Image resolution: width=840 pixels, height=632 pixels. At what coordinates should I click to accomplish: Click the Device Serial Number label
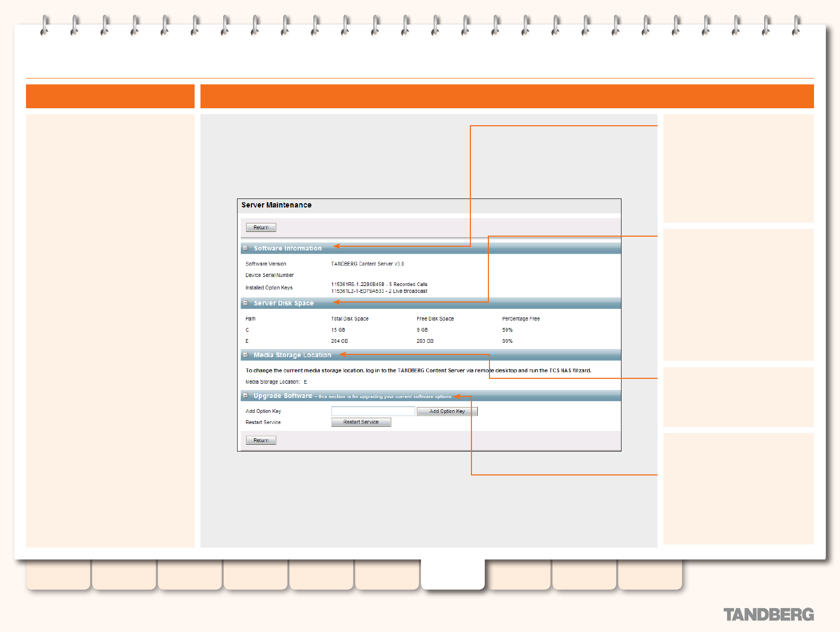[x=269, y=275]
